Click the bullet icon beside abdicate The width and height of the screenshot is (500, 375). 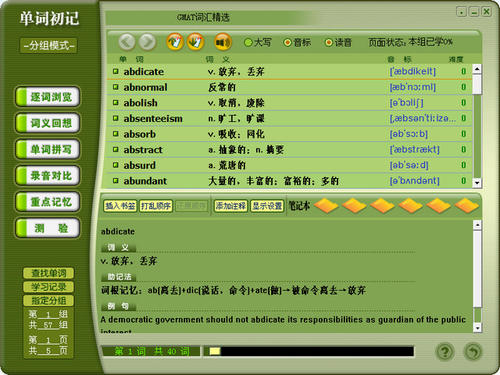116,71
